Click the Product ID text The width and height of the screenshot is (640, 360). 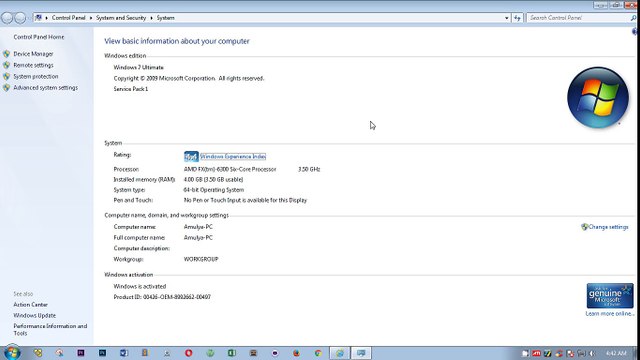[x=162, y=297]
